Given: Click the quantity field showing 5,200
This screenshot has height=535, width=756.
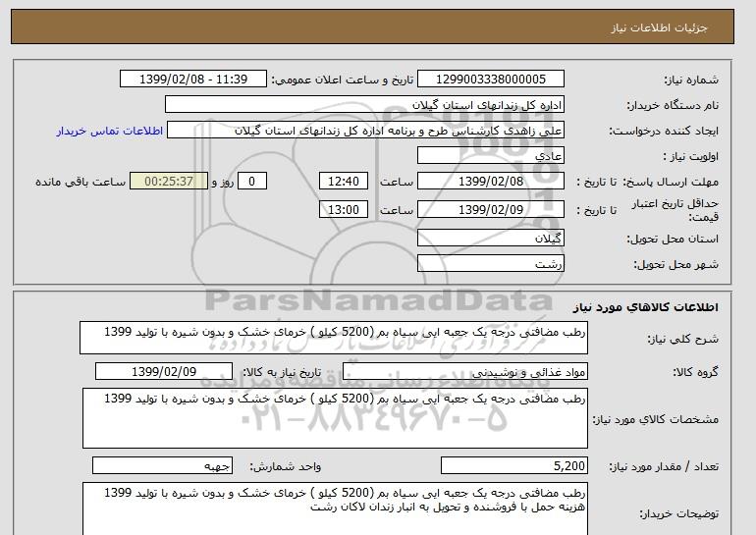Looking at the screenshot, I should coord(513,465).
